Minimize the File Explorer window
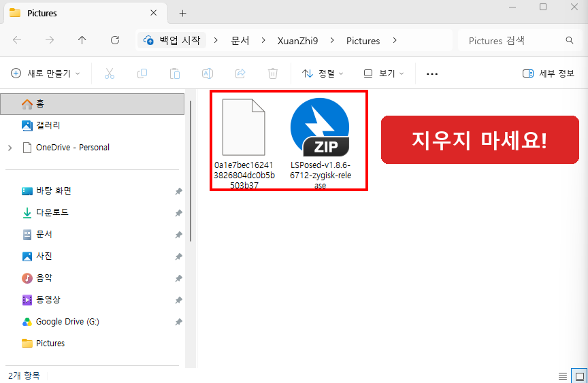Viewport: 588px width, 383px height. pos(512,7)
